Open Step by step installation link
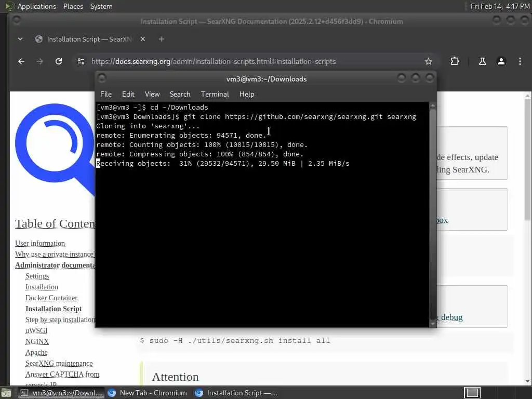Screen dimensions: 532x399 tap(60, 320)
